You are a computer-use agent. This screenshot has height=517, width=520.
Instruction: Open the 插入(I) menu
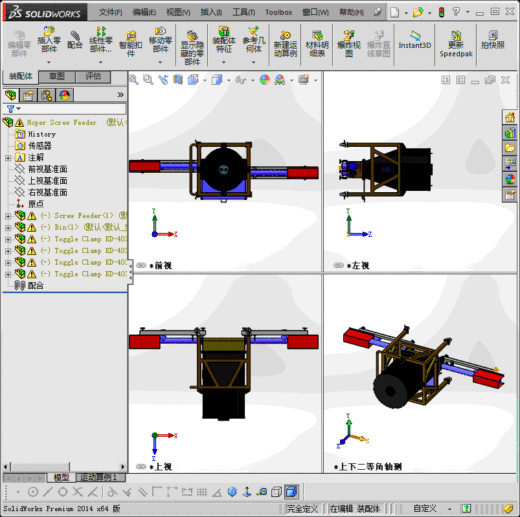[211, 13]
